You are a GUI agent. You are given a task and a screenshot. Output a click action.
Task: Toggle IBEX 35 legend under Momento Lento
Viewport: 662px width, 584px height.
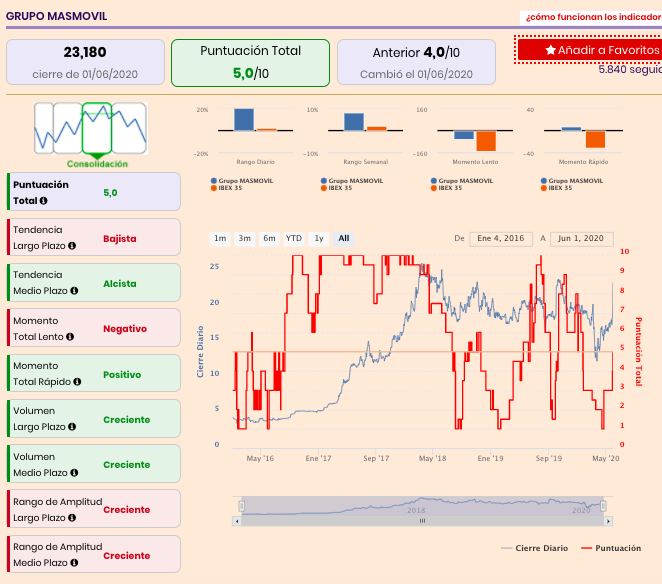(447, 188)
